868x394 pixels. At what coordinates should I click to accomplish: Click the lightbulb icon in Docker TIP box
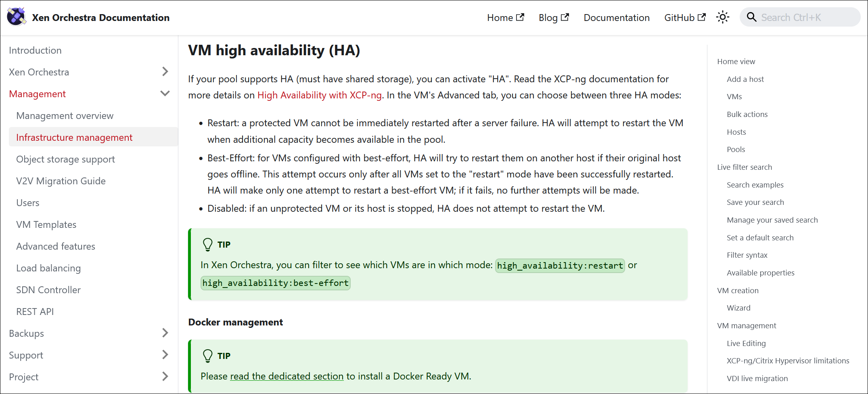coord(207,356)
